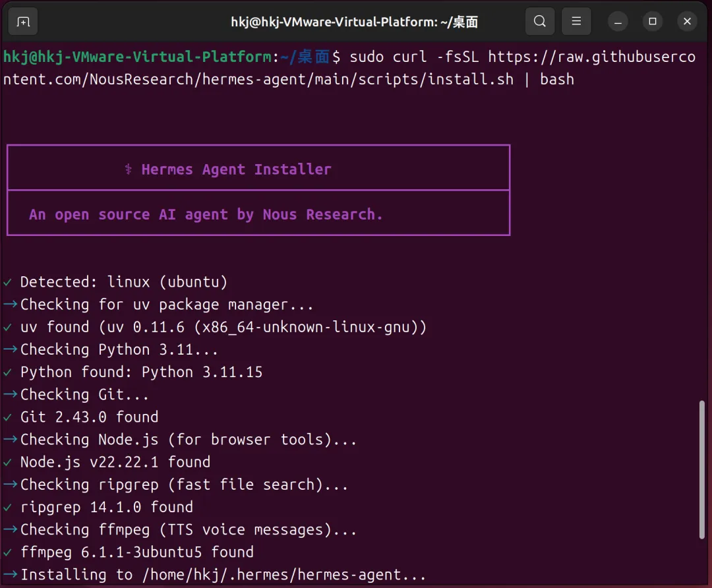The image size is (712, 588).
Task: Click 'ffmpeg 6.1.1-3ubuntu5 found' line
Action: click(136, 552)
